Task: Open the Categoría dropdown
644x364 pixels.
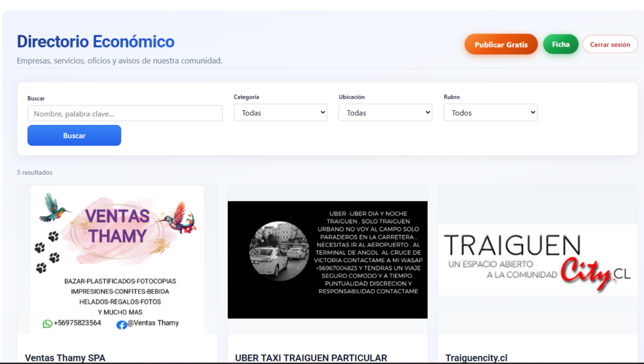Action: pos(280,113)
